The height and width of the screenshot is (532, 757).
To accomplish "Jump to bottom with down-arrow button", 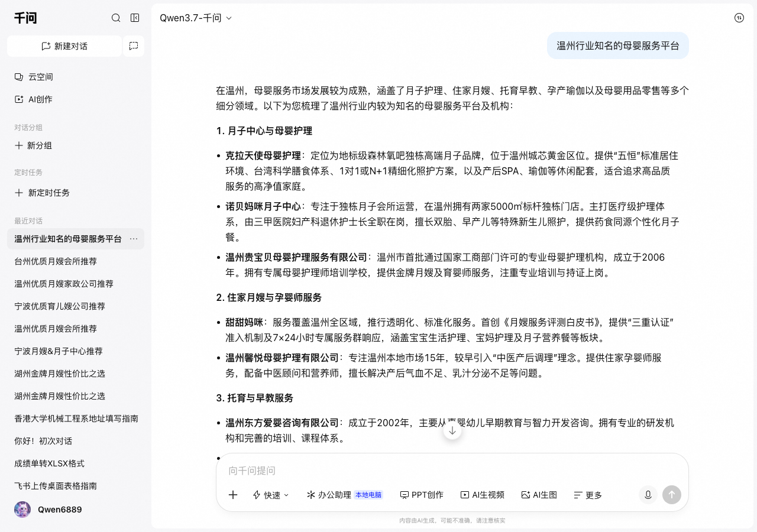I will pyautogui.click(x=452, y=430).
